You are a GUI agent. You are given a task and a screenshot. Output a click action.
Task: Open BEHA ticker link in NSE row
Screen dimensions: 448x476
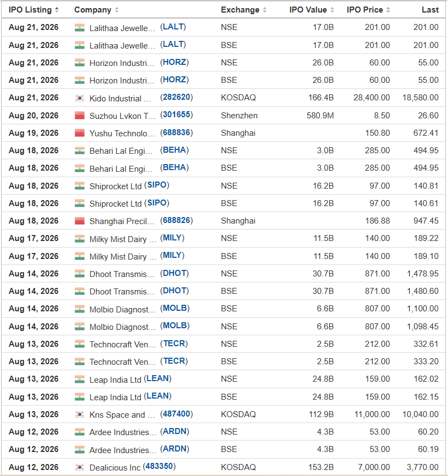click(x=174, y=150)
